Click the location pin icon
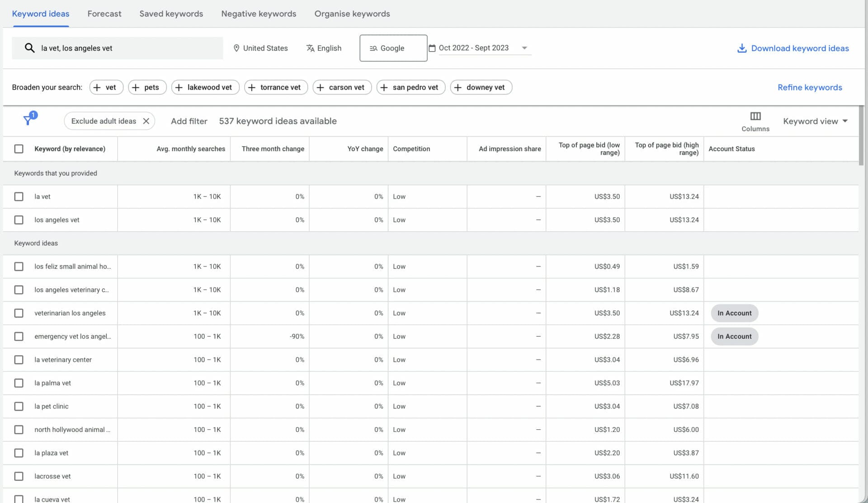 coord(236,48)
